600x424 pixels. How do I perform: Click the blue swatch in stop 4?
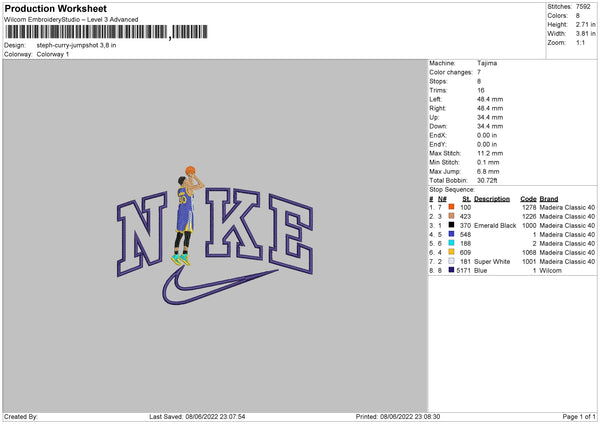(x=451, y=234)
